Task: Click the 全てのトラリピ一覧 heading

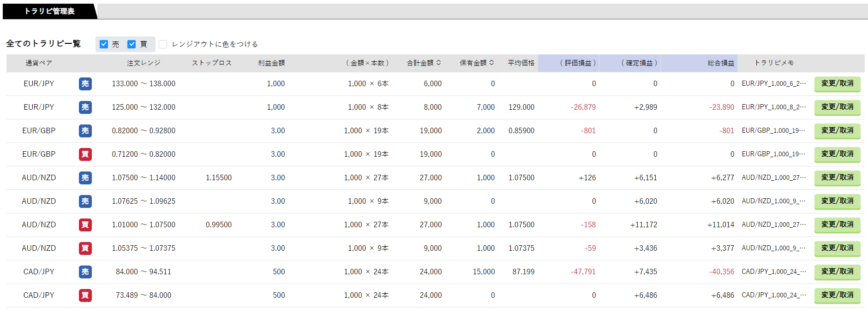Action: click(x=43, y=44)
